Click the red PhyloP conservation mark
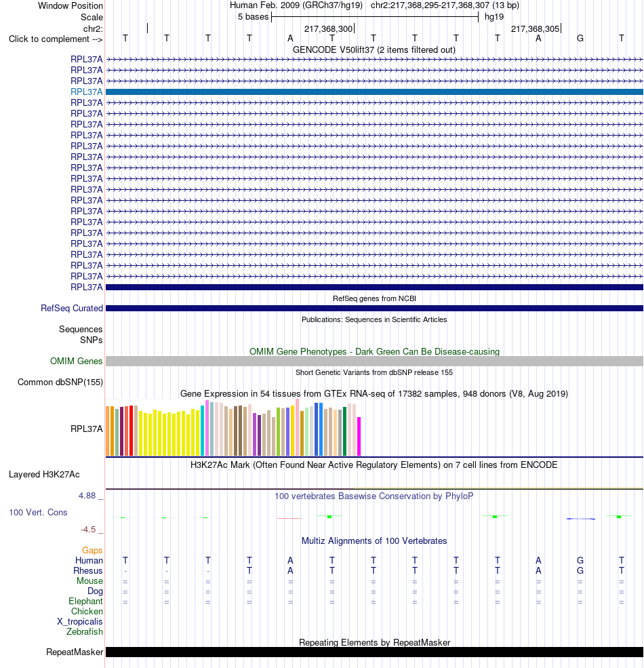Screen dimensions: 644x668 [x=289, y=518]
